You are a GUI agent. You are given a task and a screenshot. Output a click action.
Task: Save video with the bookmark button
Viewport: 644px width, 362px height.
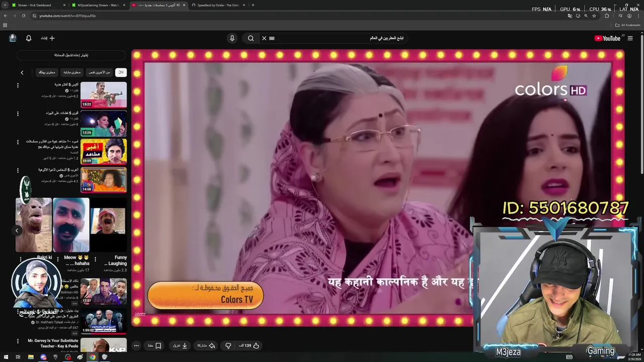(154, 345)
